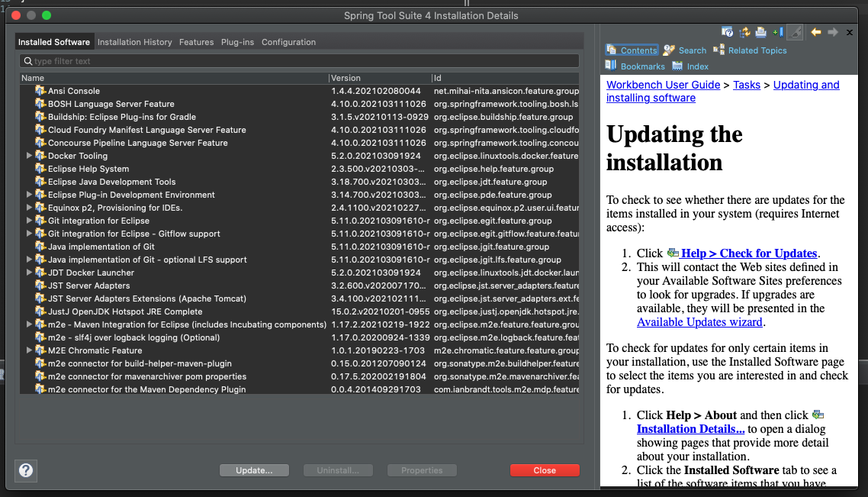
Task: Bookmark this help document with plus-bookmark icon
Action: click(778, 32)
